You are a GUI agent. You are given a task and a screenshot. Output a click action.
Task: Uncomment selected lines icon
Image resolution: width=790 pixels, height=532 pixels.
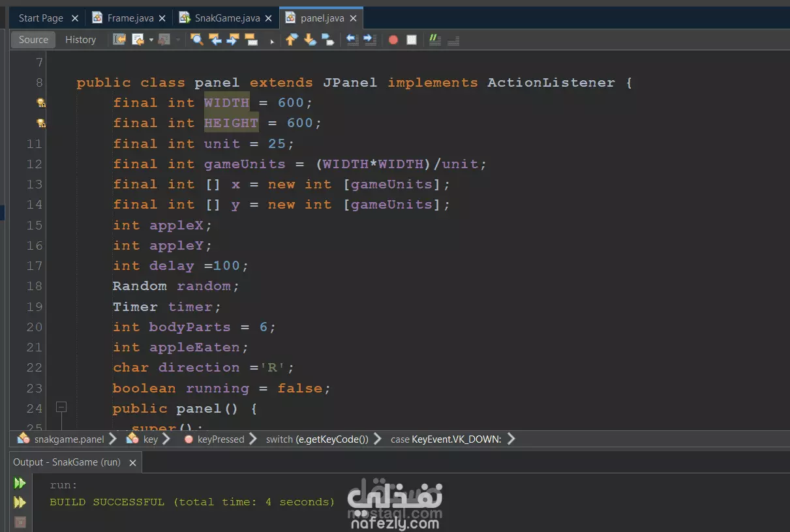click(x=453, y=40)
